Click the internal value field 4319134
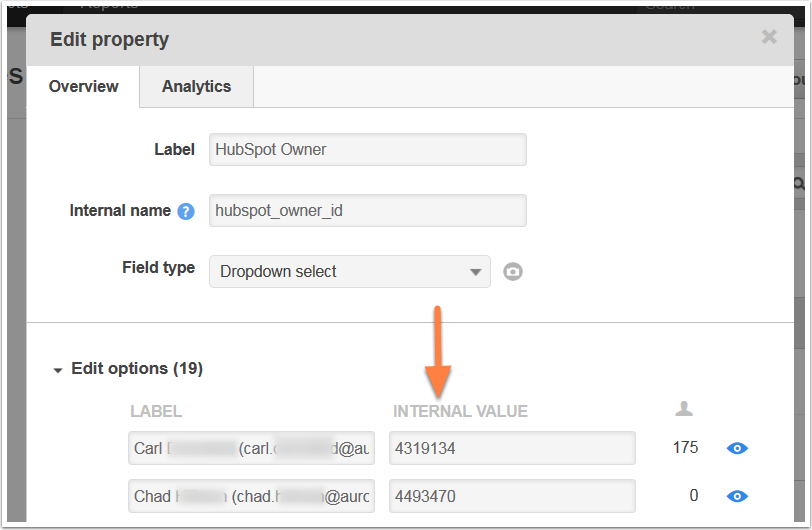The width and height of the screenshot is (812, 530). [512, 448]
